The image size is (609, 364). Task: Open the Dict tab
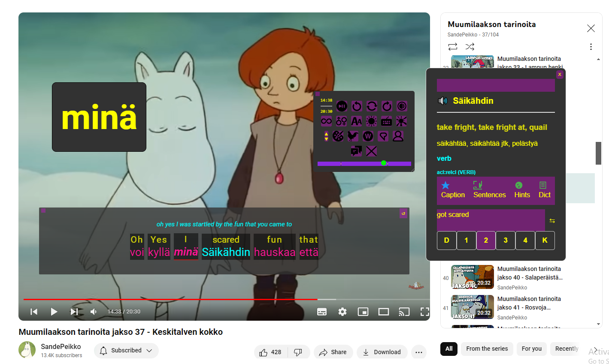[x=544, y=190]
